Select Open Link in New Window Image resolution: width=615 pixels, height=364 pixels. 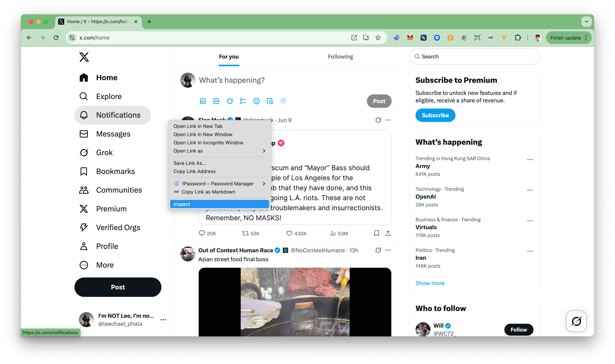[x=219, y=134]
